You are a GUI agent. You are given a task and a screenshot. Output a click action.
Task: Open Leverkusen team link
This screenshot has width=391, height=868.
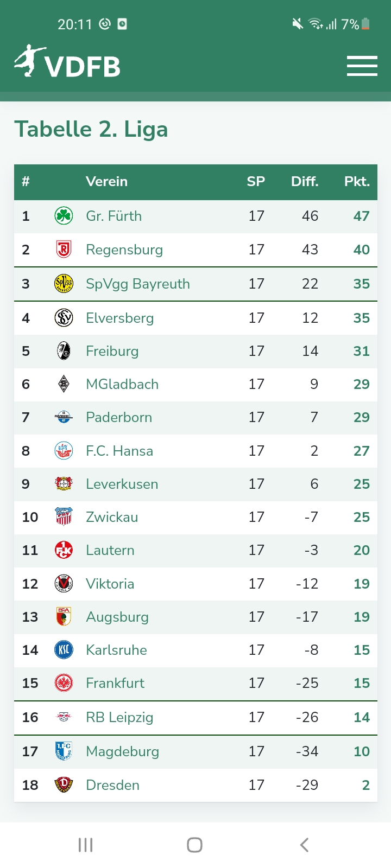click(x=122, y=484)
